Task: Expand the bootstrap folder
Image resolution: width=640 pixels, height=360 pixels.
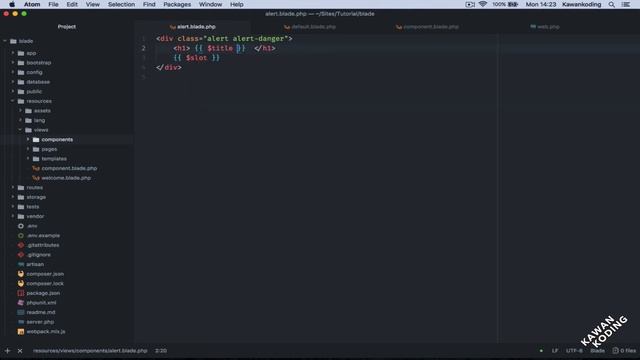Action: [x=13, y=63]
